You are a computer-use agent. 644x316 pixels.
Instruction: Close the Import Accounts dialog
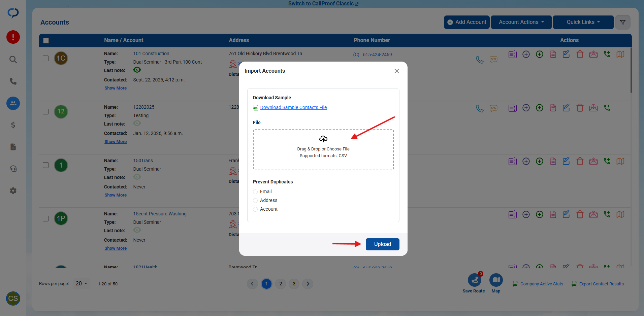point(397,71)
